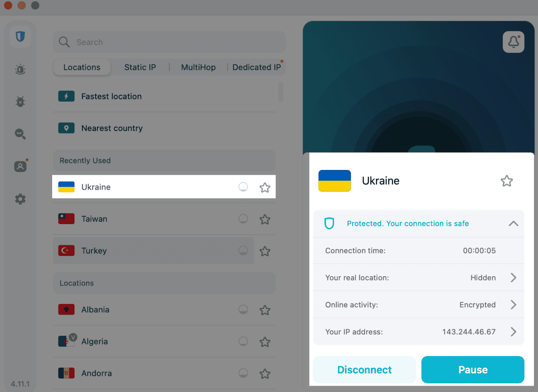Image resolution: width=538 pixels, height=392 pixels.
Task: Switch to the Locations tab
Action: pyautogui.click(x=82, y=67)
